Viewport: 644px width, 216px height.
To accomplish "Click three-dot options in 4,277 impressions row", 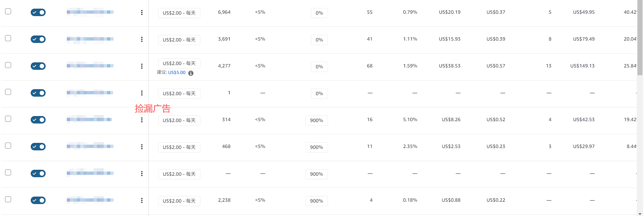I will pos(142,66).
